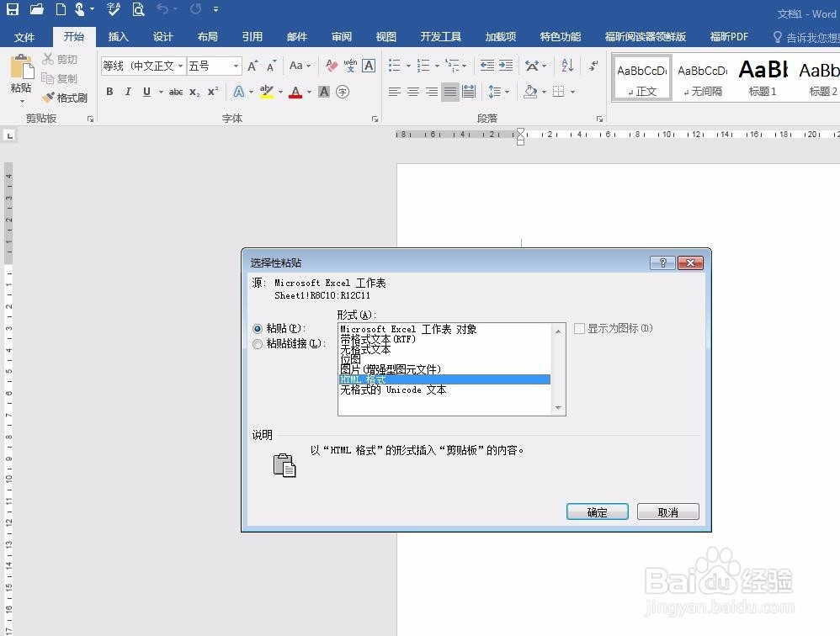The height and width of the screenshot is (636, 840).
Task: Align the text to the left
Action: coord(394,92)
